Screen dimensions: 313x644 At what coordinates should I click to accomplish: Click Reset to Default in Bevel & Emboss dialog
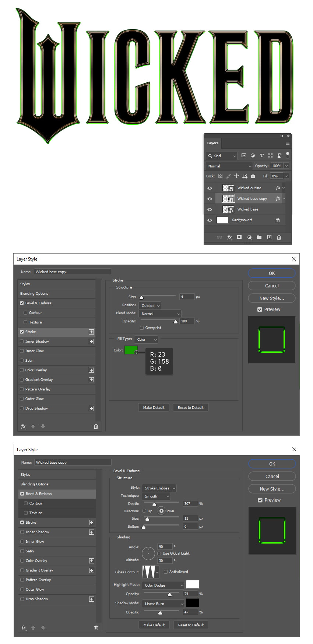click(x=191, y=625)
